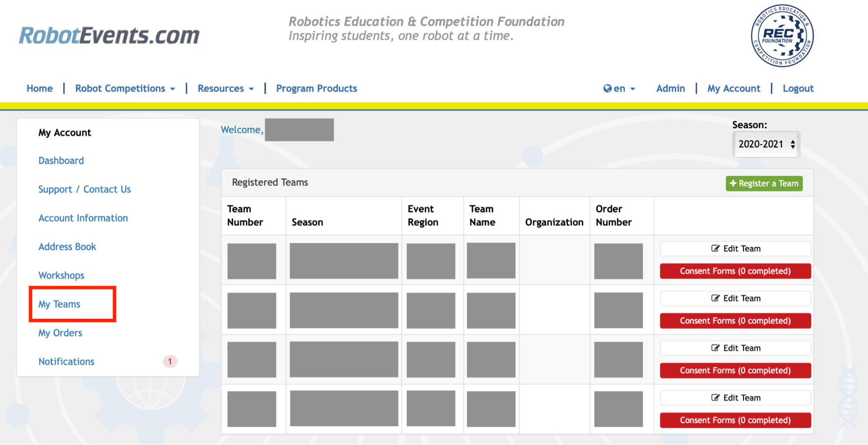Open the Season 2020-2021 selector

coord(766,144)
